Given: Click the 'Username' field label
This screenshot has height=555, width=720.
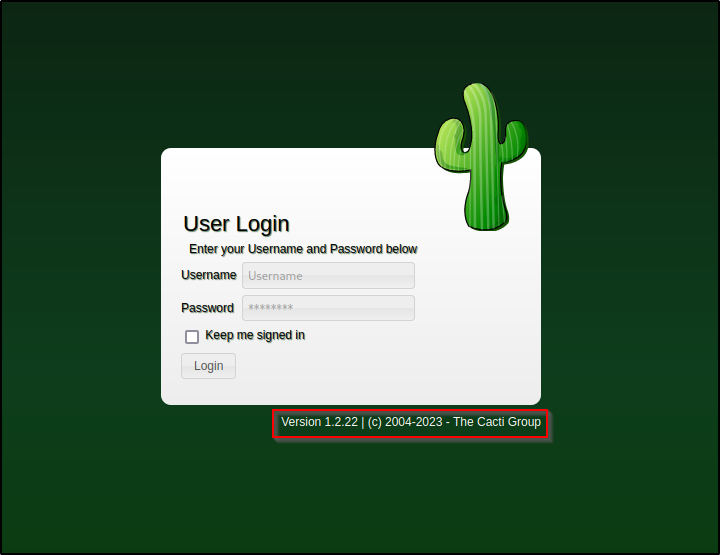Looking at the screenshot, I should tap(208, 275).
